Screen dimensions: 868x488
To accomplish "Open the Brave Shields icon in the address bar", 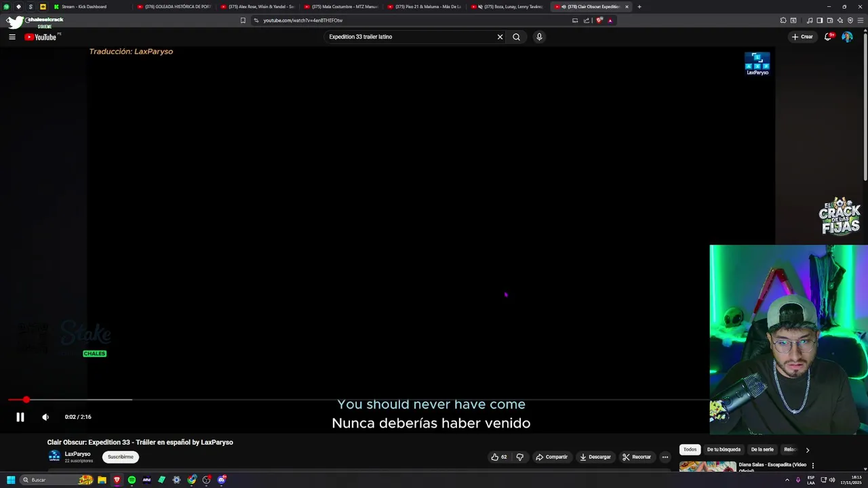I will 599,20.
